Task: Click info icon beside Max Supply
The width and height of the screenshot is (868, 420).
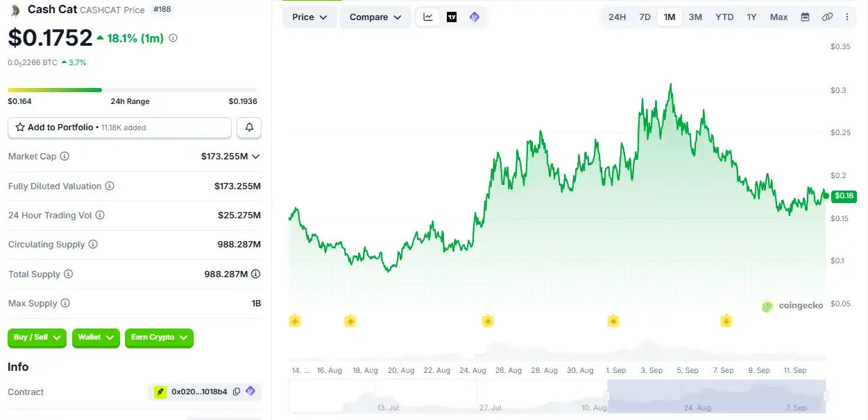Action: coord(65,304)
